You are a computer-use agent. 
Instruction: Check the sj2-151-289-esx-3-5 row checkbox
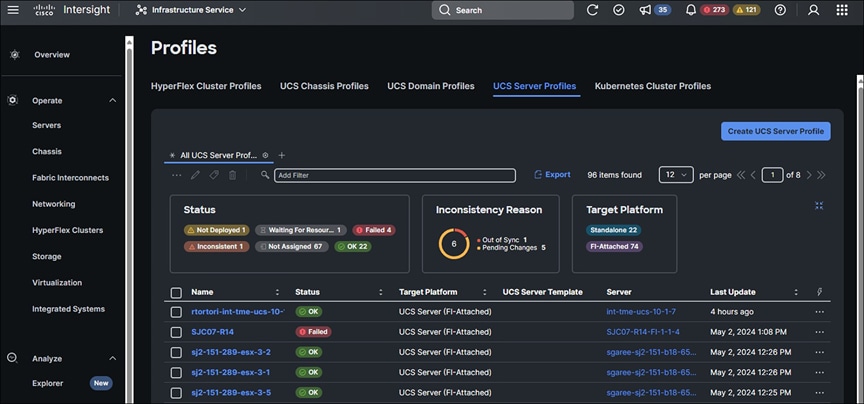click(176, 393)
